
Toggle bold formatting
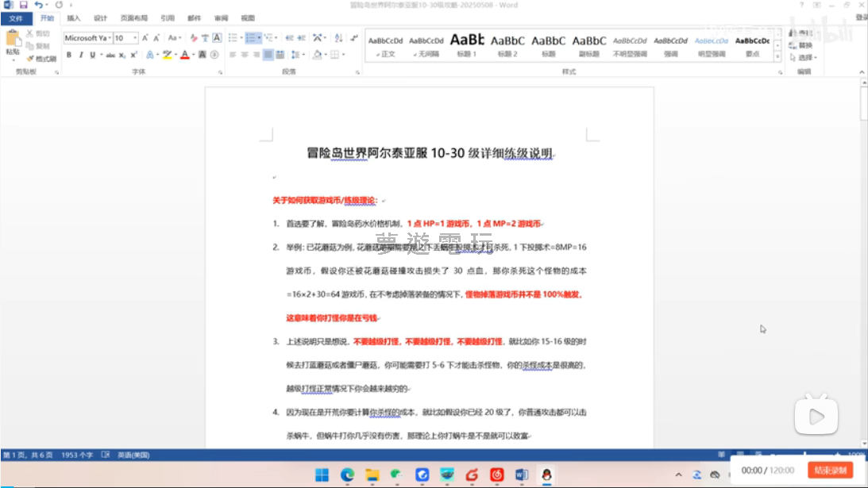point(69,55)
